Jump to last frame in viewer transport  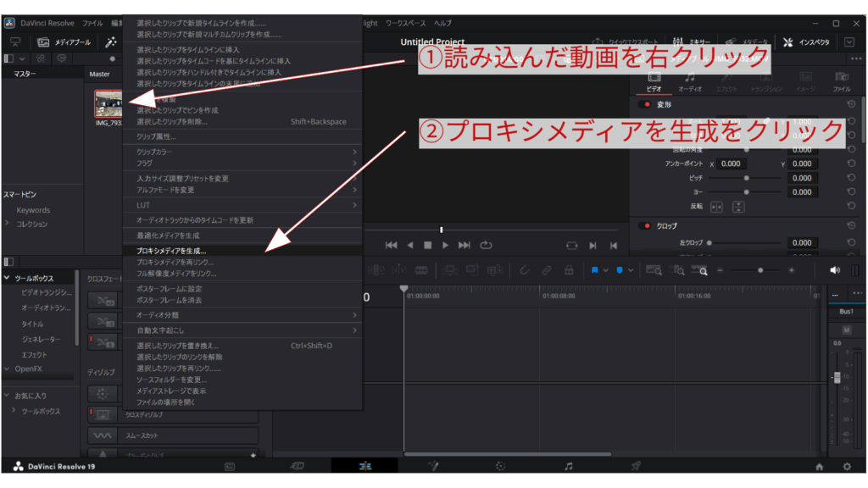(464, 245)
